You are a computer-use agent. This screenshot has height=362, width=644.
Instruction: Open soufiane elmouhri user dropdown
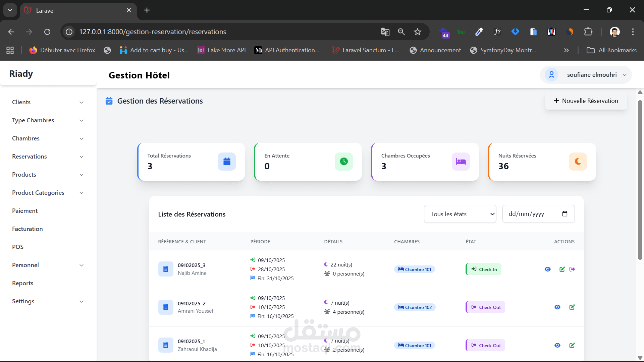pyautogui.click(x=586, y=75)
